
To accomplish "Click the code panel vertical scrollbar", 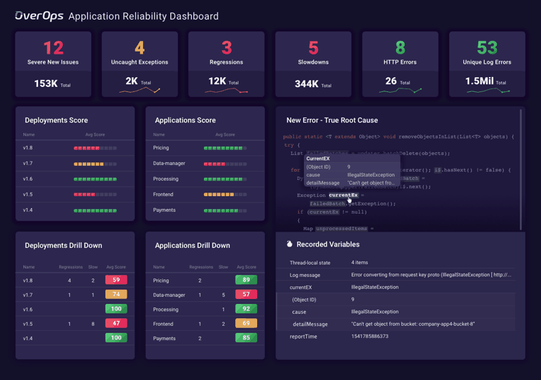I will pos(521,169).
